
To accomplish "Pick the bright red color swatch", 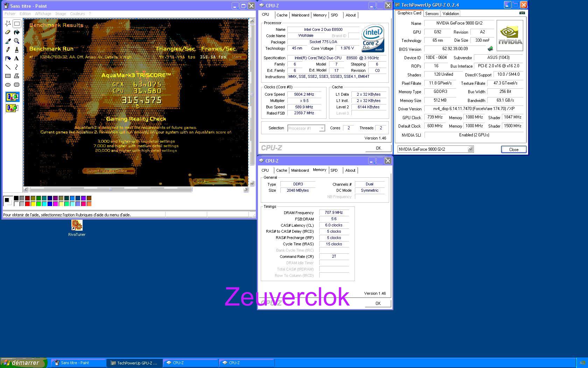I will [x=27, y=204].
